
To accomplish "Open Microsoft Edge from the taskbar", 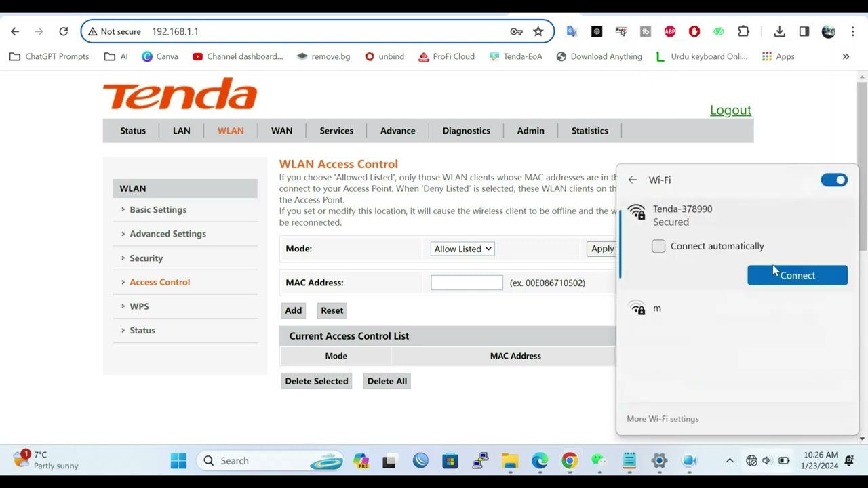I will click(x=540, y=461).
